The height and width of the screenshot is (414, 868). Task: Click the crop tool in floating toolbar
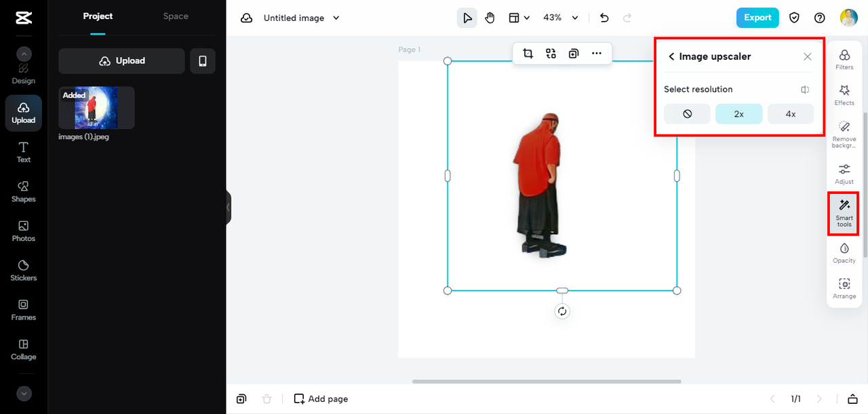tap(528, 54)
